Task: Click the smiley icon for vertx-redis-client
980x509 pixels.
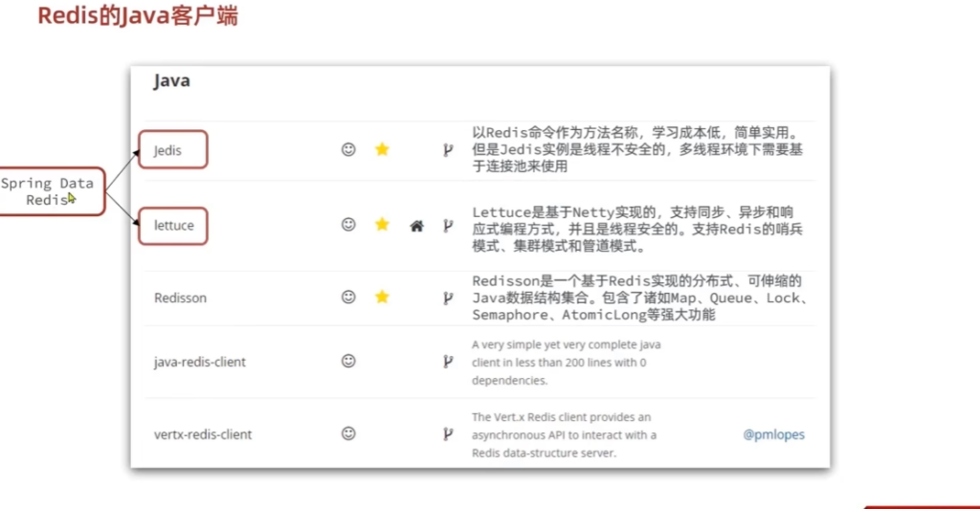Action: click(348, 433)
